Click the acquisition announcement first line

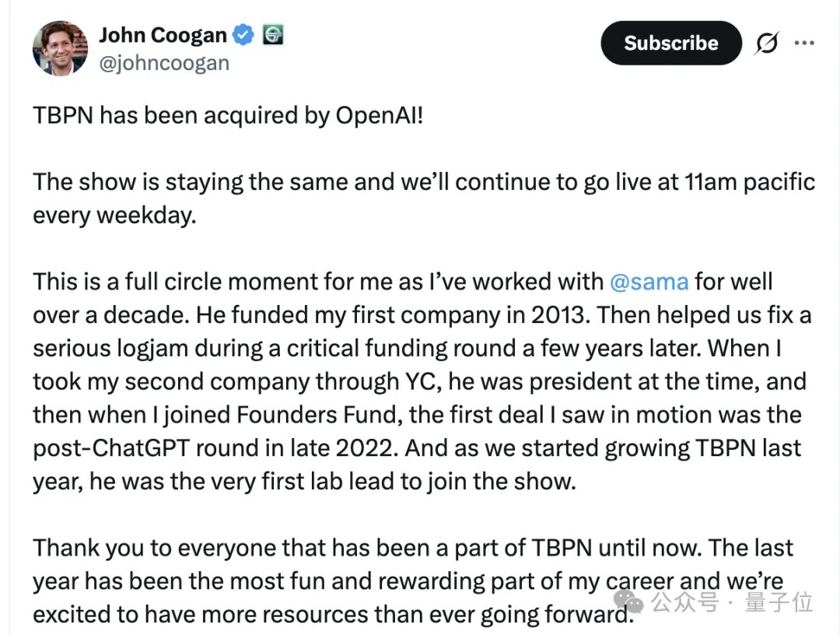coord(228,115)
